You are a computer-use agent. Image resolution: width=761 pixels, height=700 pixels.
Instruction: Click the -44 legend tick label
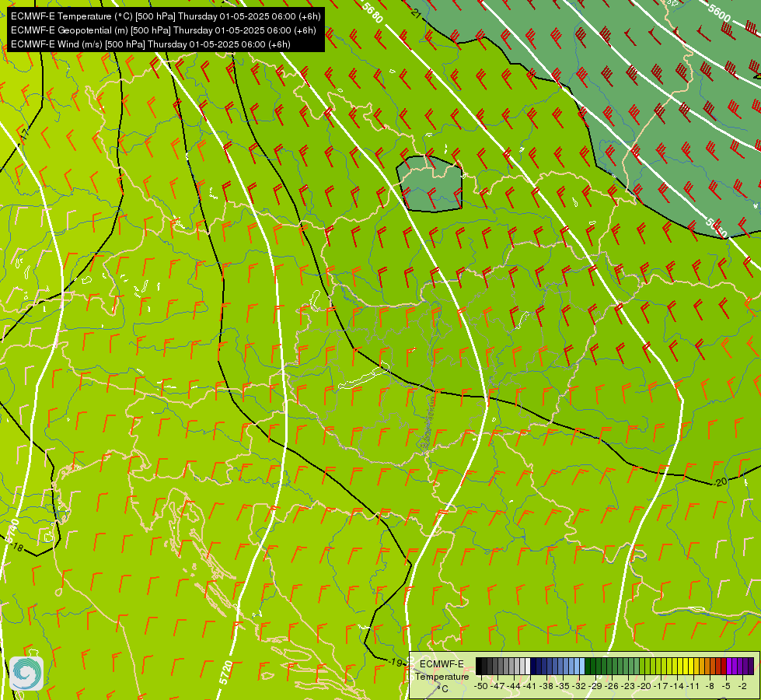[514, 686]
